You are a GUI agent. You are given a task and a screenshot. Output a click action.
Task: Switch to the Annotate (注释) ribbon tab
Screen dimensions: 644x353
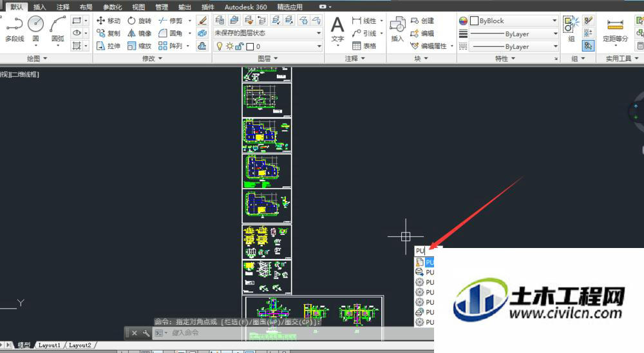[63, 7]
